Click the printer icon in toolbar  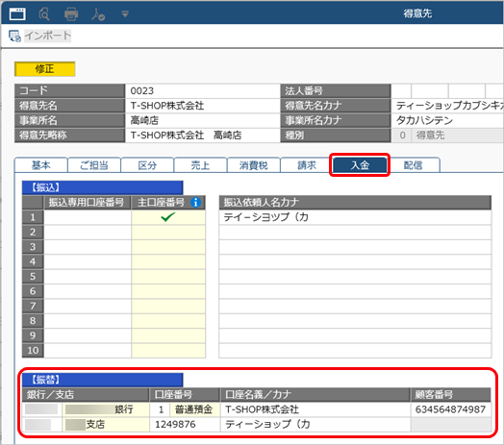pos(71,13)
